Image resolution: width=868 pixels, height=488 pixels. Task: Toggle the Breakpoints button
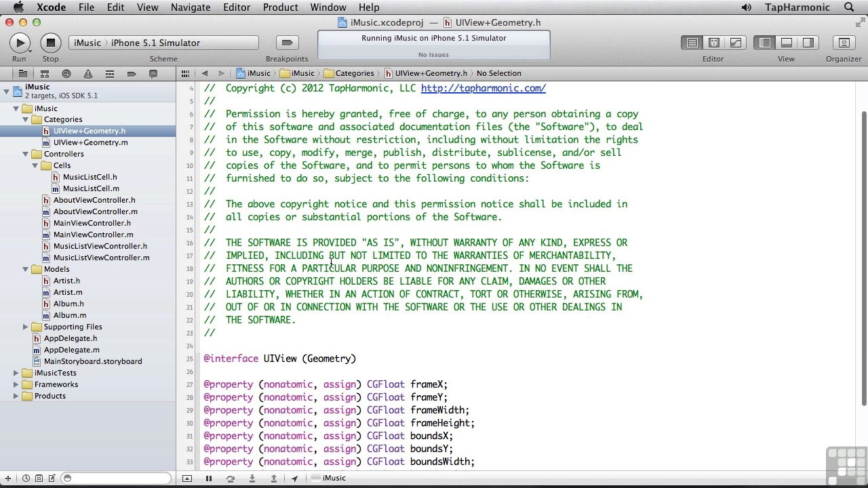click(287, 43)
